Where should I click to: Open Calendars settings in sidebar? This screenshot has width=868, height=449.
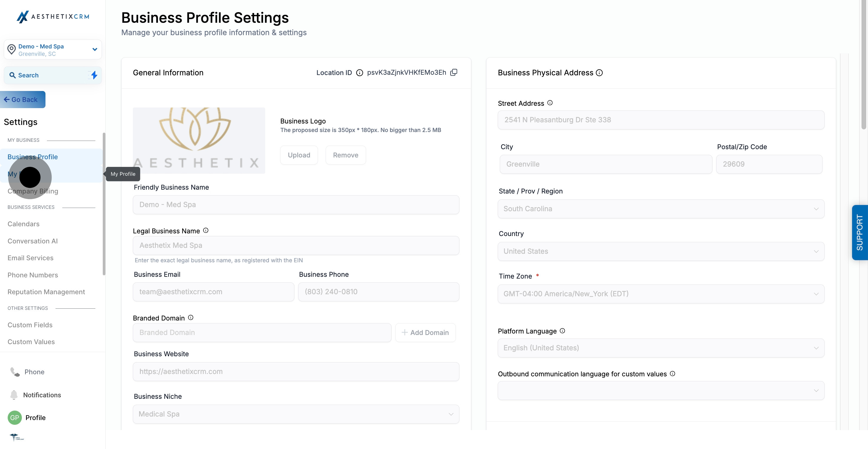click(x=23, y=224)
